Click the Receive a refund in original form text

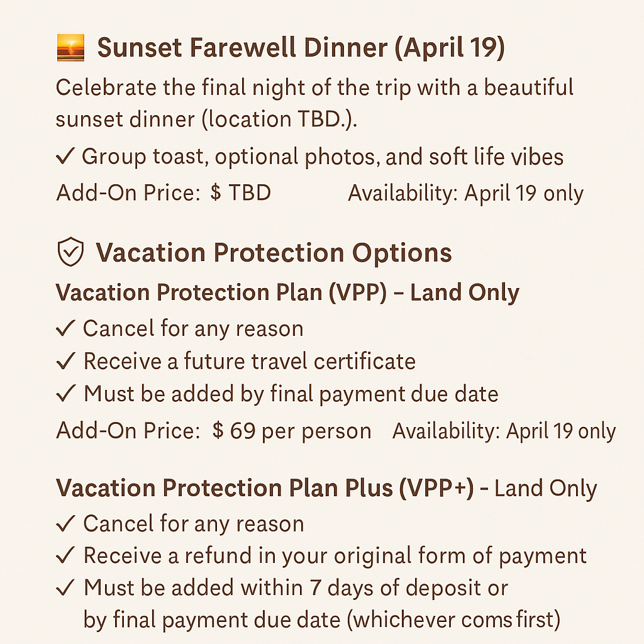coord(335,556)
